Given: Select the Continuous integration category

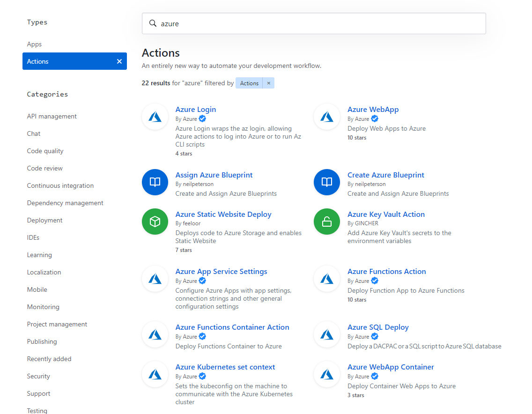Looking at the screenshot, I should [x=60, y=185].
